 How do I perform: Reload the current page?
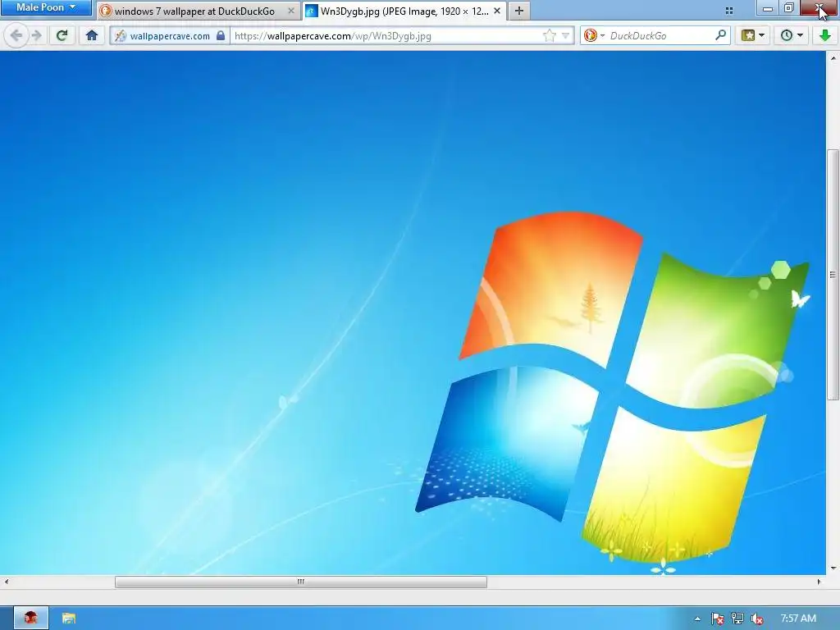point(62,36)
